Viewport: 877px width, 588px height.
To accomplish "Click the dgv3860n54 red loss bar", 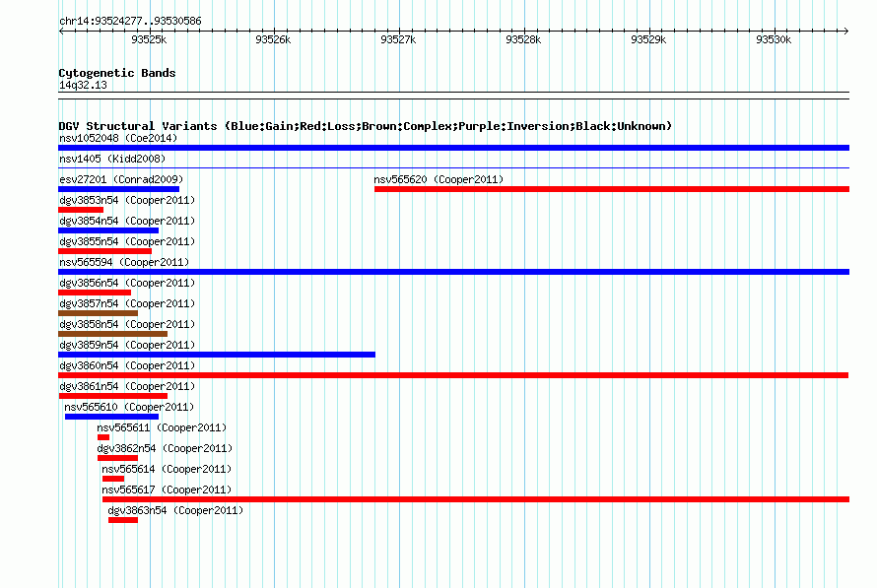I will click(x=453, y=375).
